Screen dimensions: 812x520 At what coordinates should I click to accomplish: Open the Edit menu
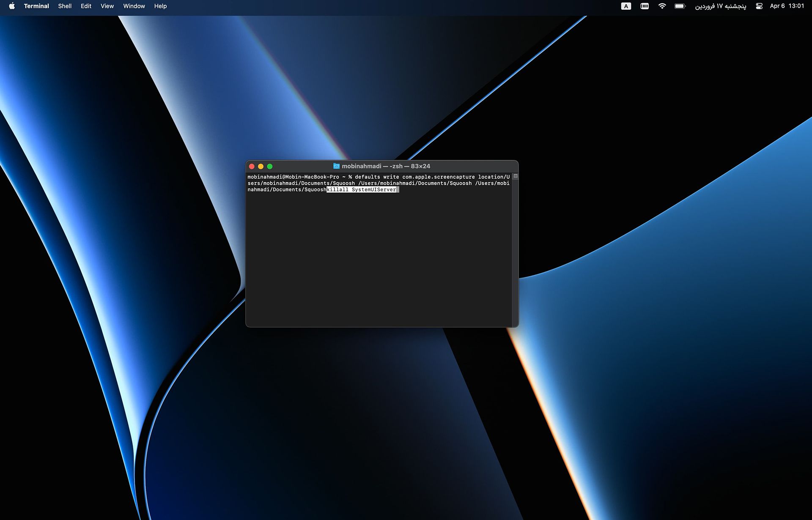tap(86, 6)
